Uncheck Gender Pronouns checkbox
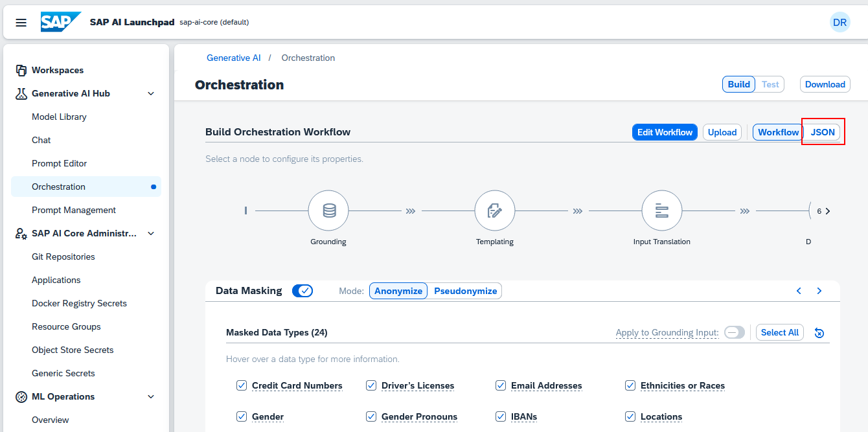The width and height of the screenshot is (868, 432). 371,416
